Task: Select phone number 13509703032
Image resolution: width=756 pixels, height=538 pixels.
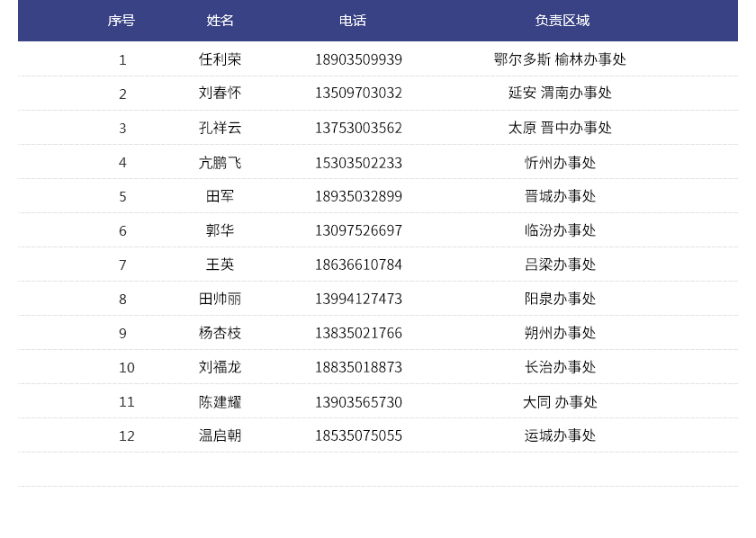Action: point(358,93)
